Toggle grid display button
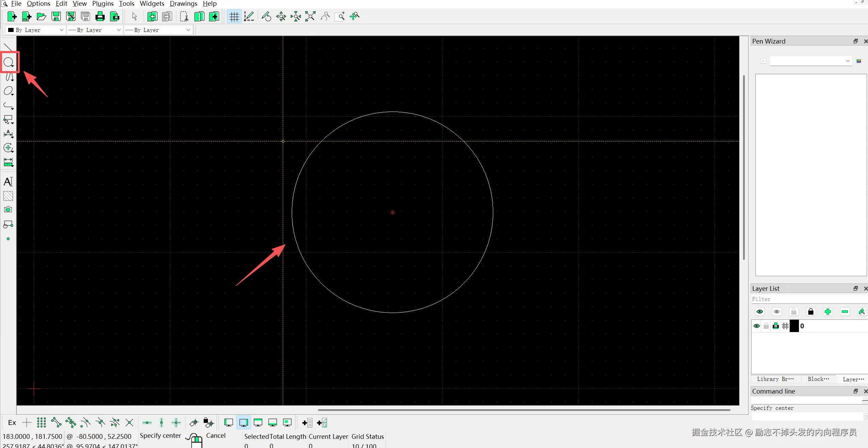The height and width of the screenshot is (448, 868). (234, 16)
